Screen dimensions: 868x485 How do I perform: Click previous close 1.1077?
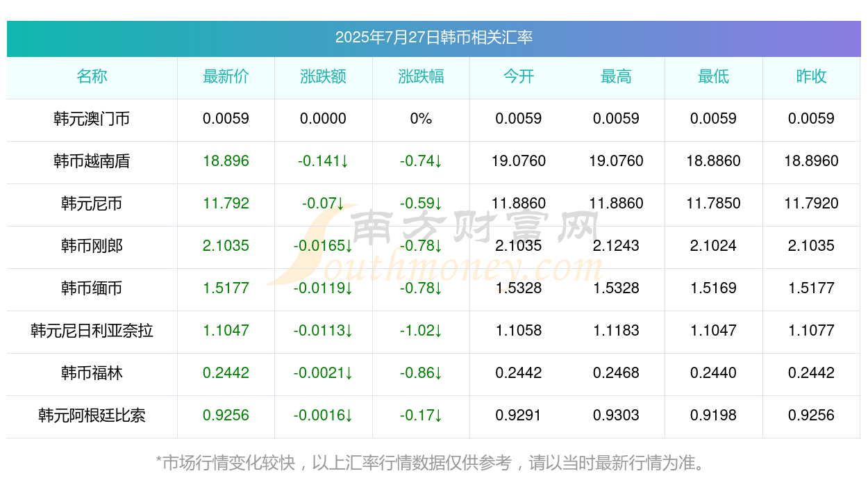point(811,331)
